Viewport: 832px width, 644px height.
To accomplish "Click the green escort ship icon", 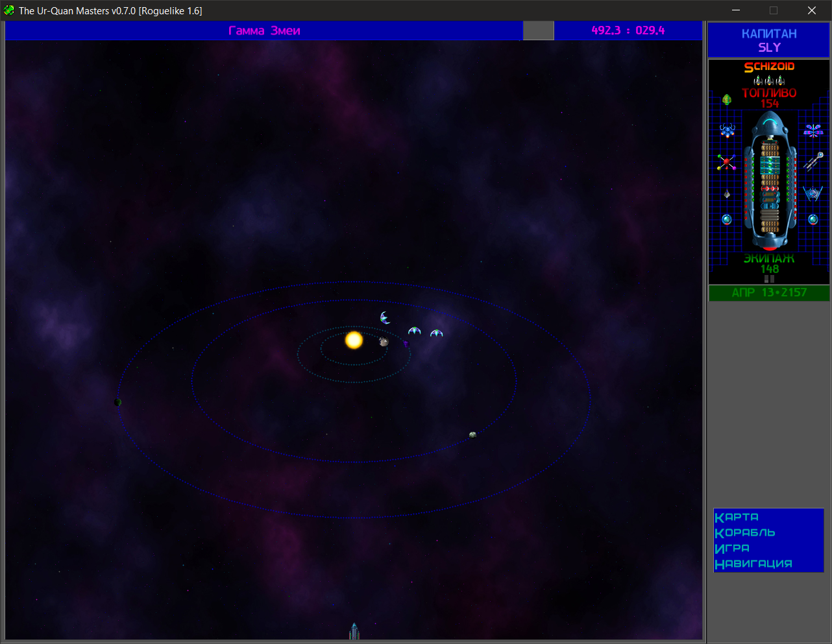I will 727,99.
